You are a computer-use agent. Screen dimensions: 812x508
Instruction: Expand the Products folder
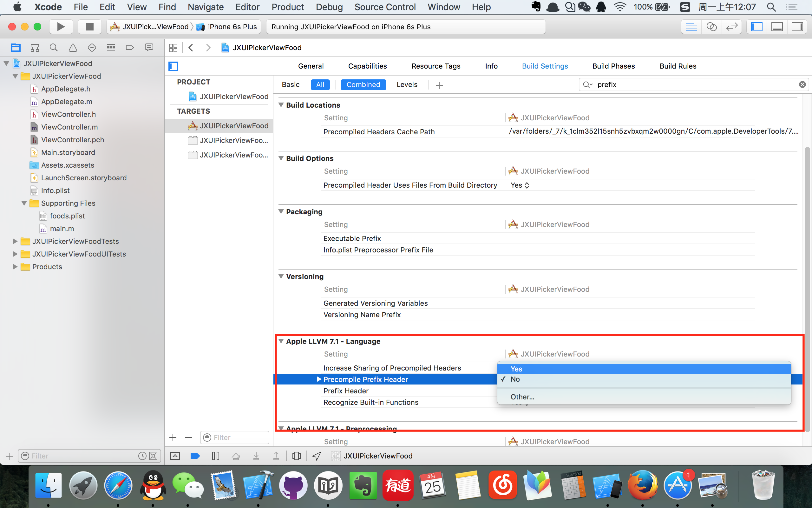[15, 267]
